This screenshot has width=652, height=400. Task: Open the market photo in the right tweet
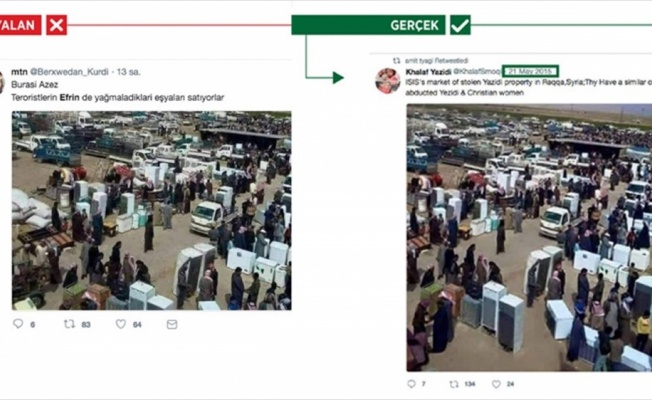[529, 237]
